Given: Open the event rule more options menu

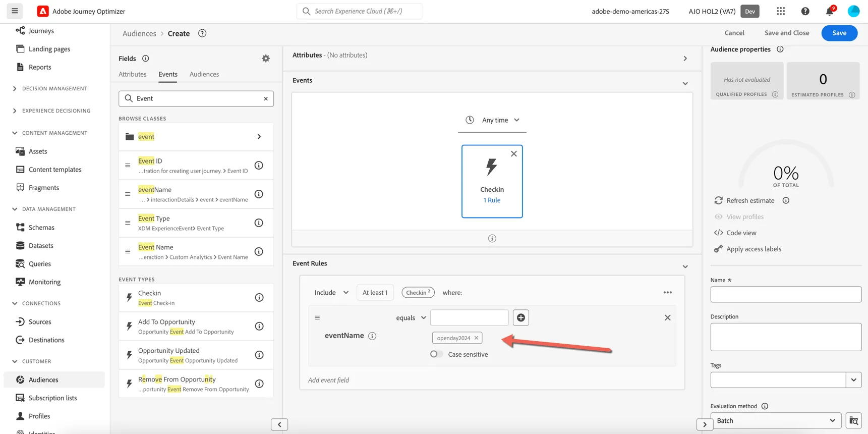Looking at the screenshot, I should 667,293.
